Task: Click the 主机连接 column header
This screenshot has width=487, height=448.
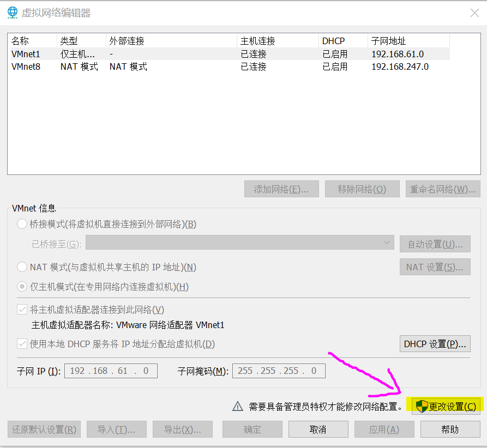Action: click(278, 41)
